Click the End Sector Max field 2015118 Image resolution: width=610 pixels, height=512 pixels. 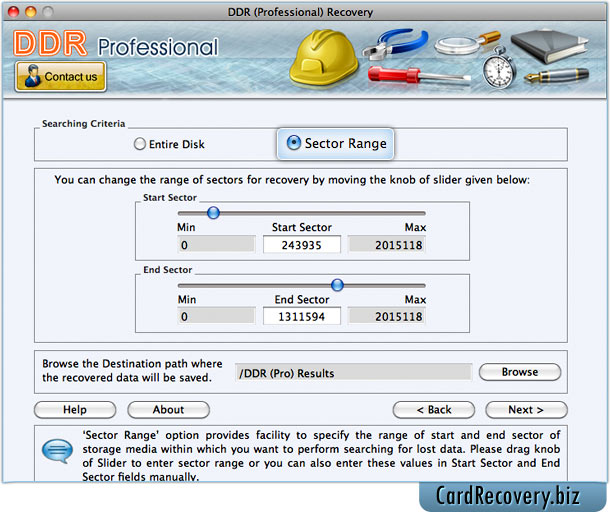point(387,316)
